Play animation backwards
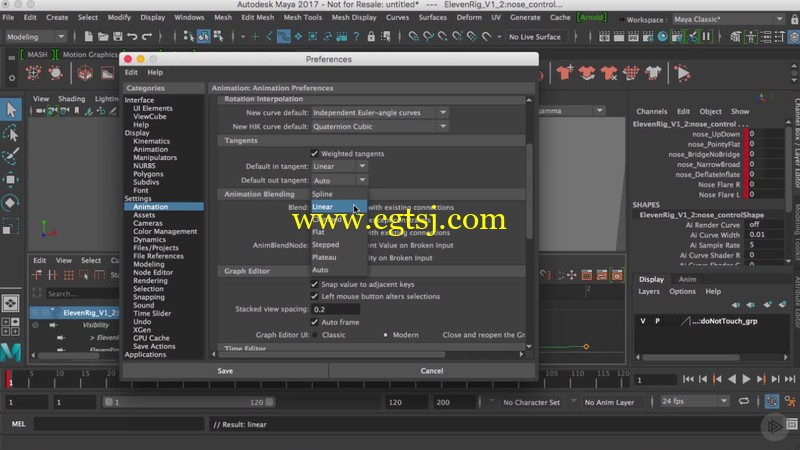The height and width of the screenshot is (450, 800). [x=732, y=379]
